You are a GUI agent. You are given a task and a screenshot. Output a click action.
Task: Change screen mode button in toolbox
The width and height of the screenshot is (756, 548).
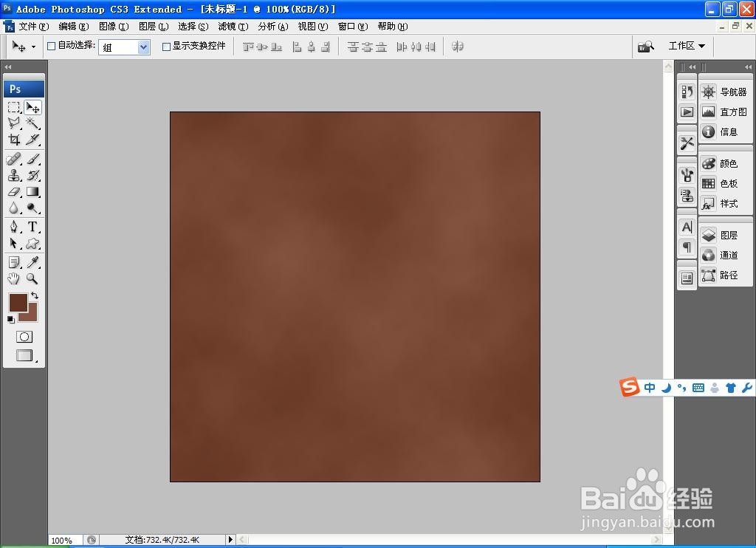click(24, 355)
